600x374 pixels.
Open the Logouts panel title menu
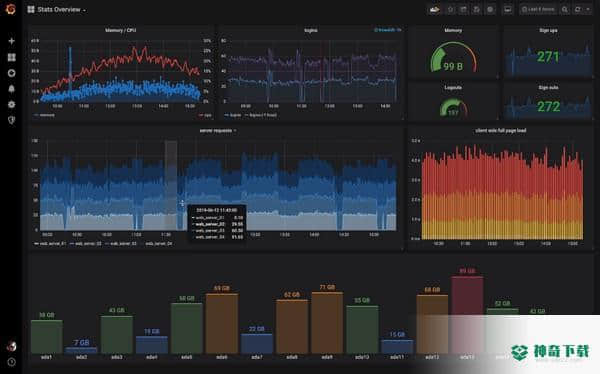point(453,88)
